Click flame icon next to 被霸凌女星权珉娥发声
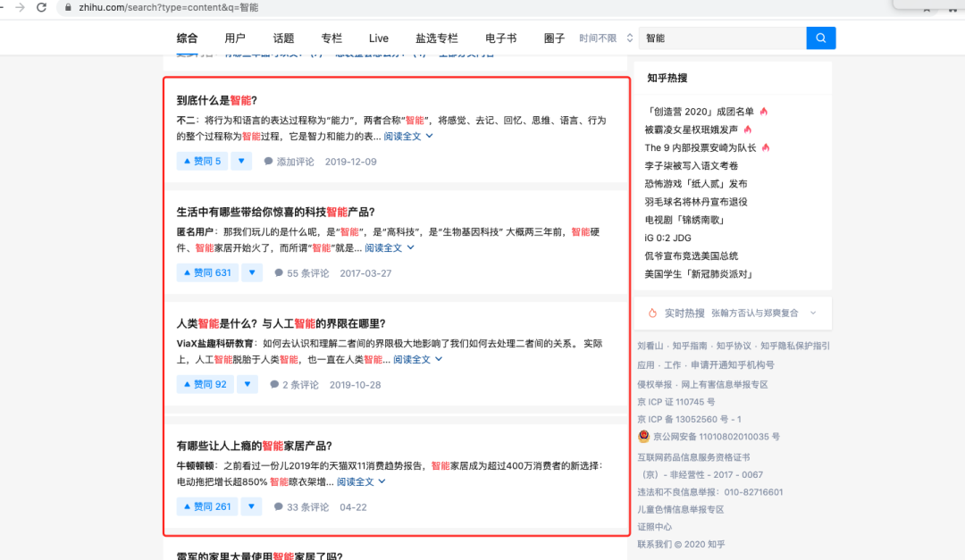 pos(748,130)
